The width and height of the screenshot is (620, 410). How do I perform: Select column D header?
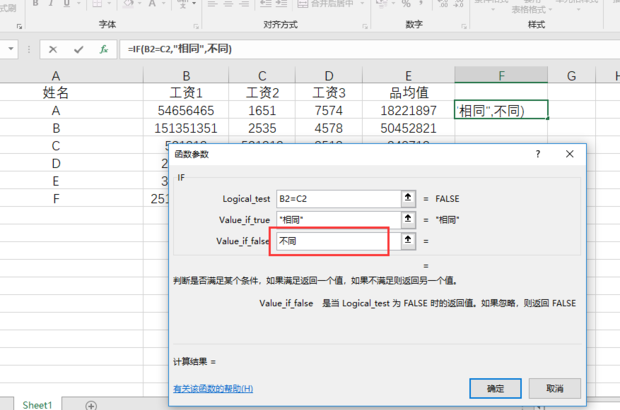click(x=329, y=75)
